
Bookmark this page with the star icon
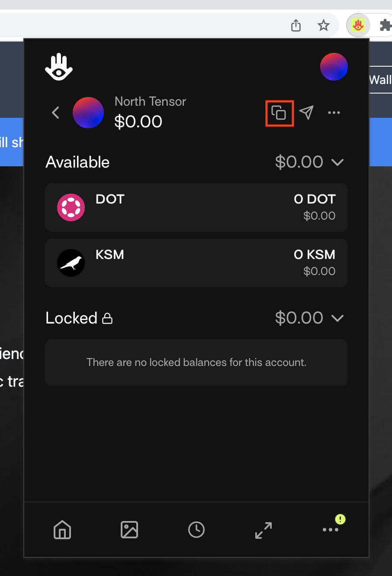(324, 26)
